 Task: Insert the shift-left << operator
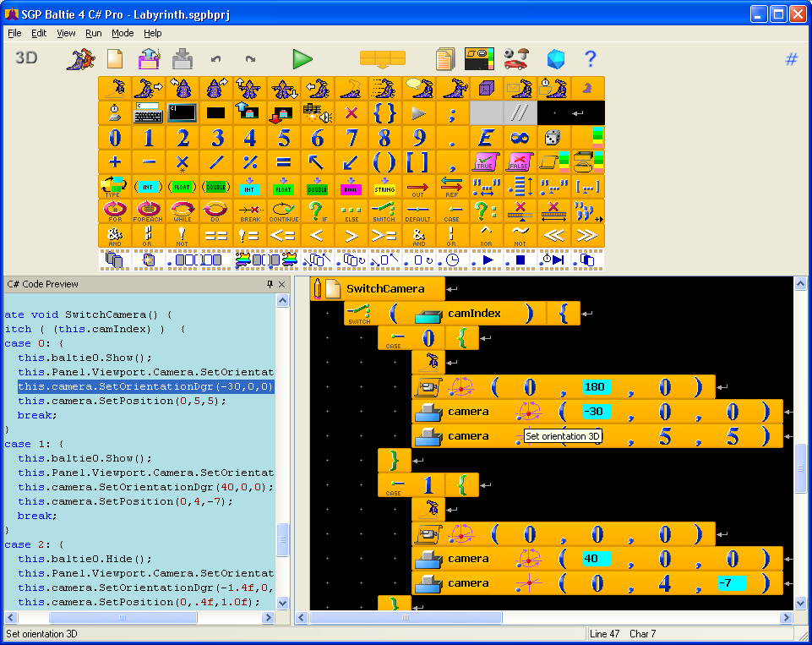click(553, 236)
